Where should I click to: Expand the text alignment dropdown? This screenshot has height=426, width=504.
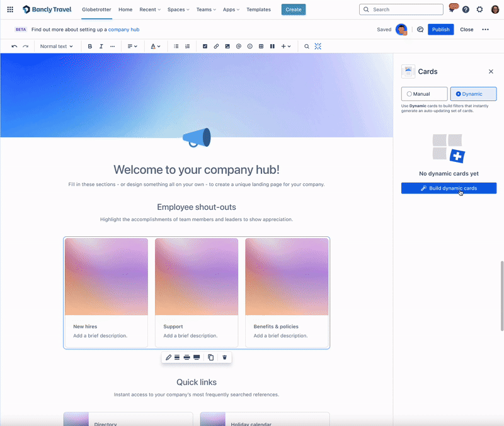pyautogui.click(x=132, y=46)
